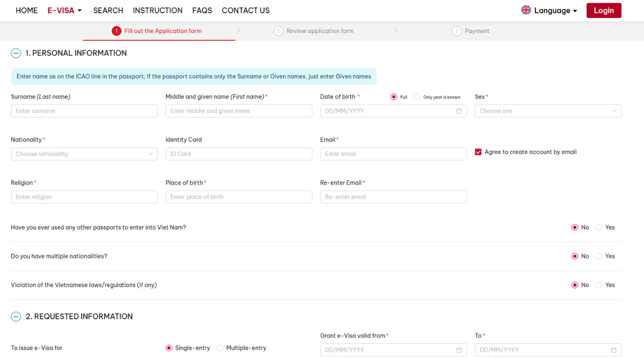Click the chevron after 'Fill out the Application form'
644x359 pixels.
[x=237, y=31]
